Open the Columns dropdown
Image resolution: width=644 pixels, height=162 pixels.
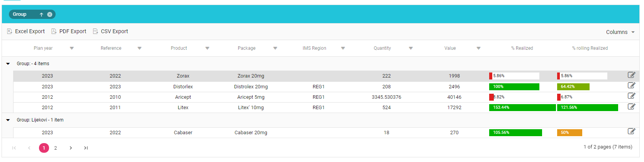[620, 32]
